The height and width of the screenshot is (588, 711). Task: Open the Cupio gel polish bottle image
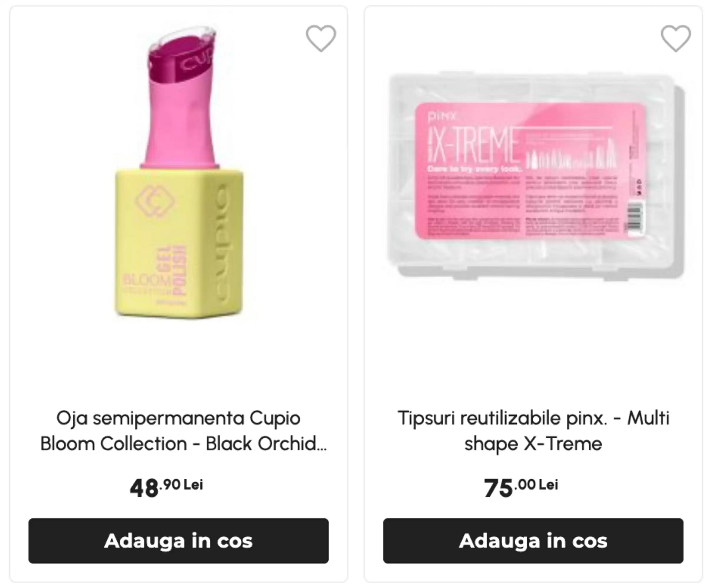179,172
